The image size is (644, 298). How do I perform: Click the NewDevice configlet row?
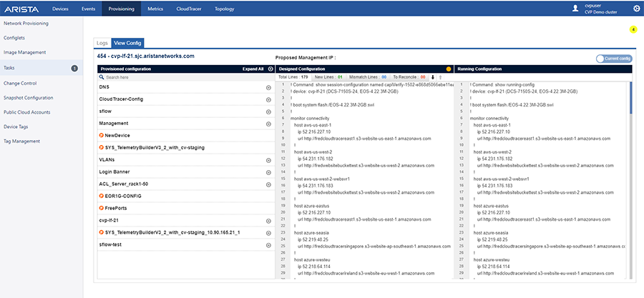click(186, 135)
